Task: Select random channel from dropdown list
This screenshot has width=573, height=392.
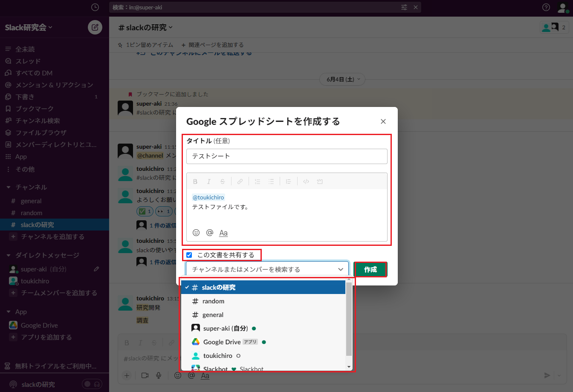Action: 213,301
